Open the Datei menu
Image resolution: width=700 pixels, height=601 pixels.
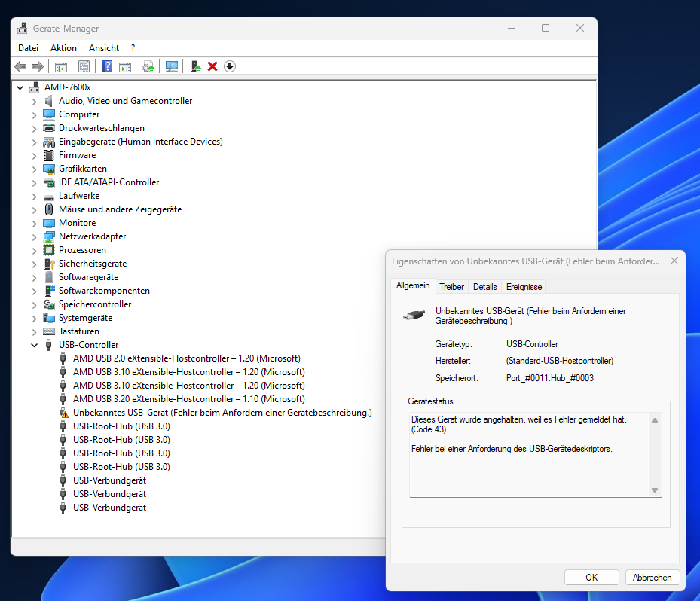[28, 48]
